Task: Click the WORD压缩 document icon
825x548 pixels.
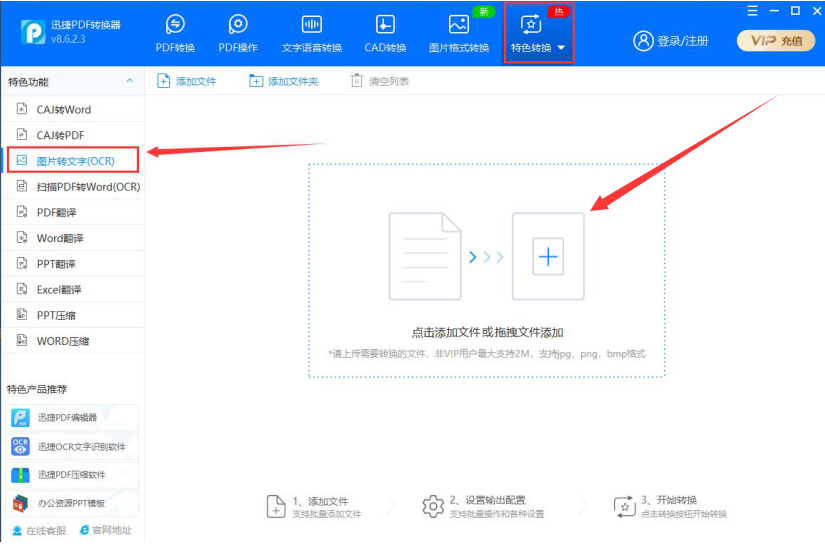Action: click(22, 340)
